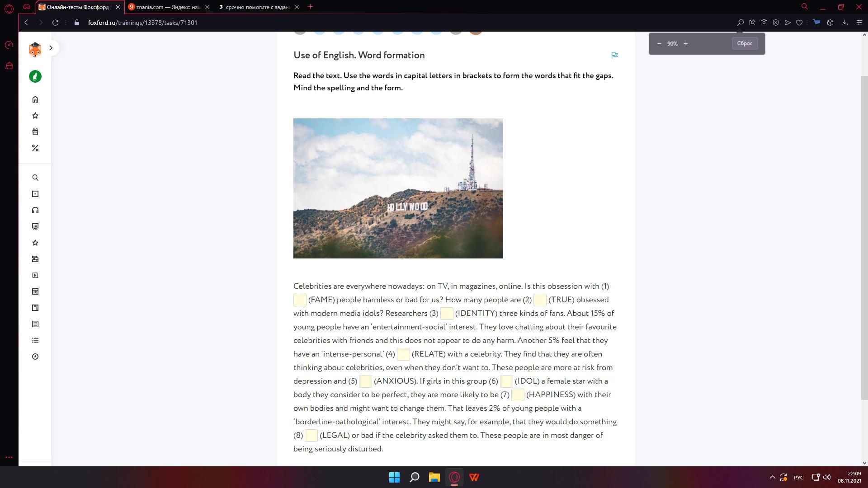
Task: Open WPS Office from taskbar
Action: 474,477
